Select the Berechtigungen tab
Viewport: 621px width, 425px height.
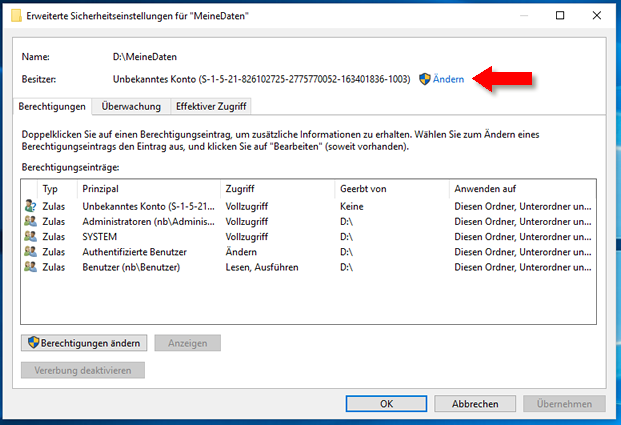pos(53,105)
